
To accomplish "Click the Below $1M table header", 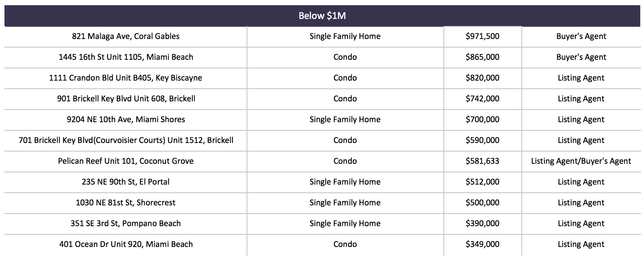I will point(322,16).
